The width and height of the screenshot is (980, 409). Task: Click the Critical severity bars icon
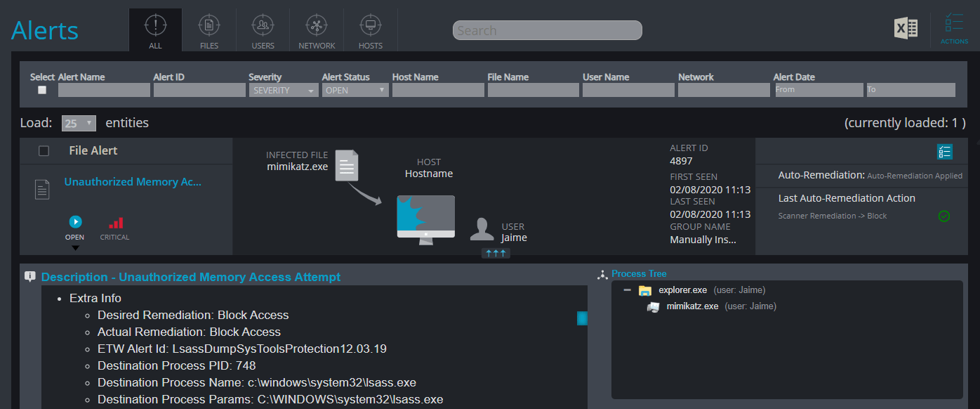point(115,223)
